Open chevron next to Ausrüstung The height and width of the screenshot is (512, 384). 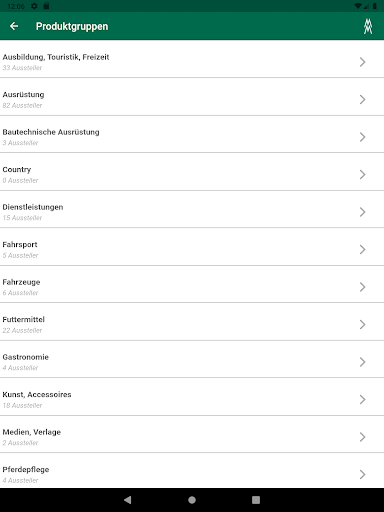click(x=363, y=99)
